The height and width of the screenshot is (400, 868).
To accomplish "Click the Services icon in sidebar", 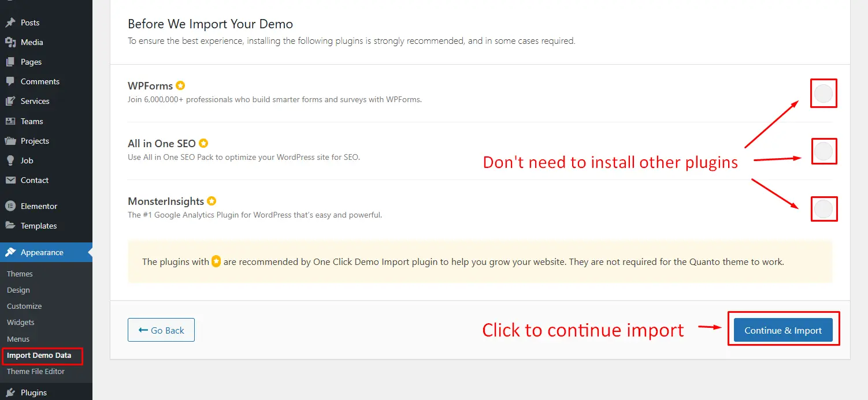I will [x=10, y=101].
